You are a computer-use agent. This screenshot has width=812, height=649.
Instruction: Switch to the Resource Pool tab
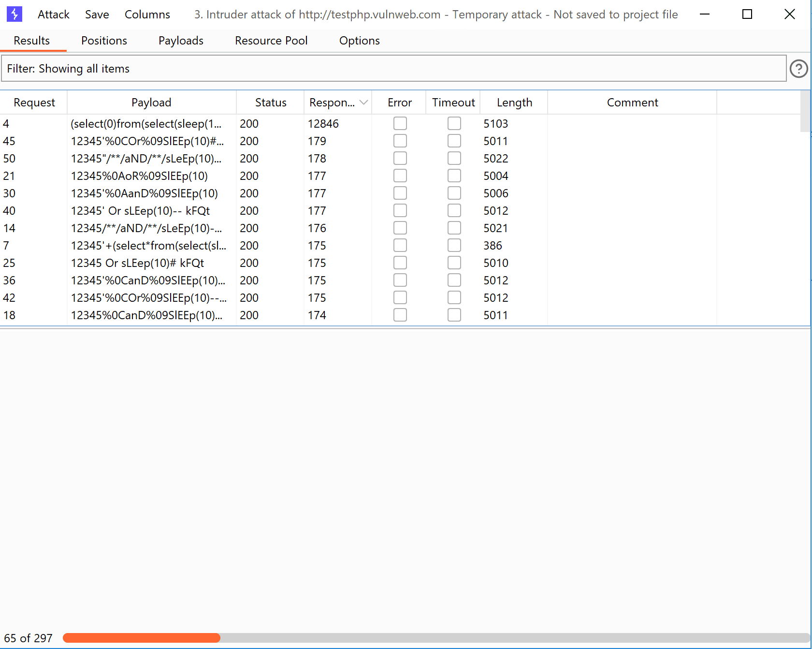point(271,41)
